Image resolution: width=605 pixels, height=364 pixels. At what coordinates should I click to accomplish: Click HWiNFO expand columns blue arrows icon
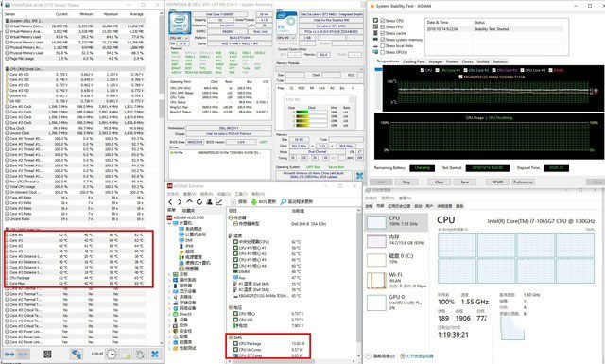click(9, 354)
